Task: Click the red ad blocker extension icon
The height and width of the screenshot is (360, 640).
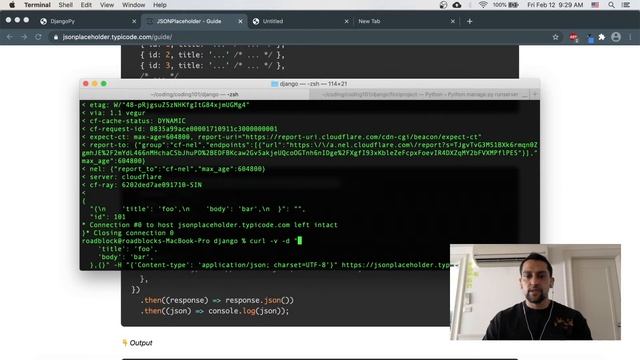Action: (573, 37)
